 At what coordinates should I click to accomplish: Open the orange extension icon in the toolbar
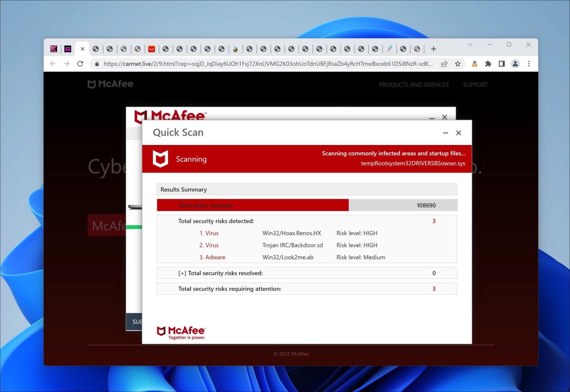[x=474, y=64]
